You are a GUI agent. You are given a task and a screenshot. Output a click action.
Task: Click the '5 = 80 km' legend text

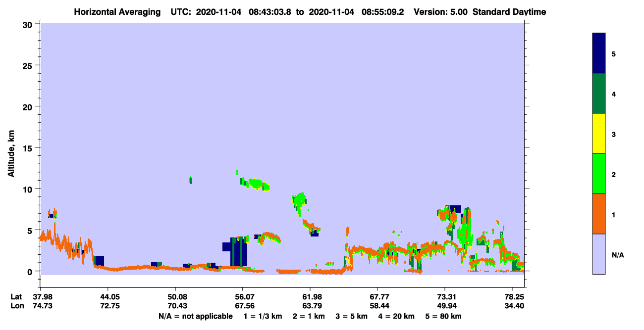coord(443,316)
